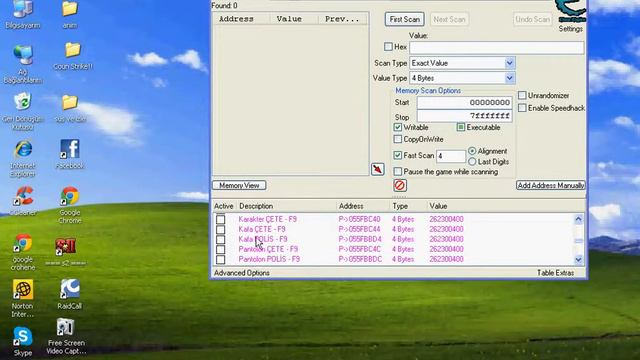Click the Active column header
640x360 pixels.
(x=224, y=206)
